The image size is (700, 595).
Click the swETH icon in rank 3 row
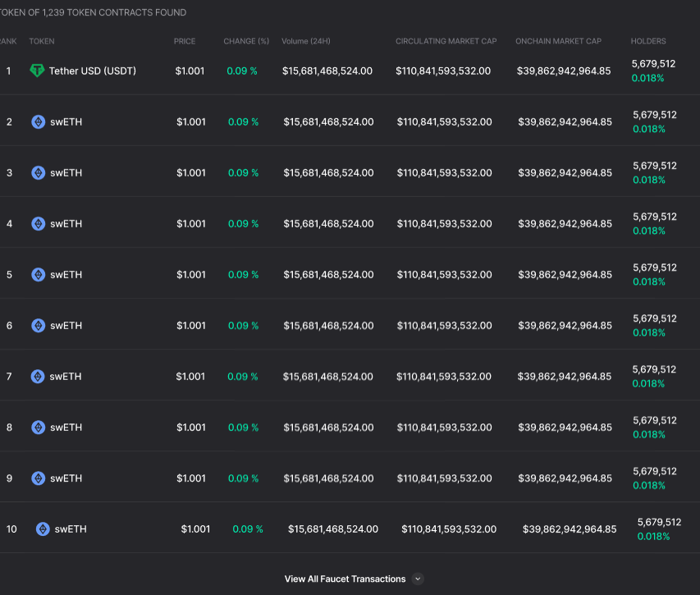(39, 172)
